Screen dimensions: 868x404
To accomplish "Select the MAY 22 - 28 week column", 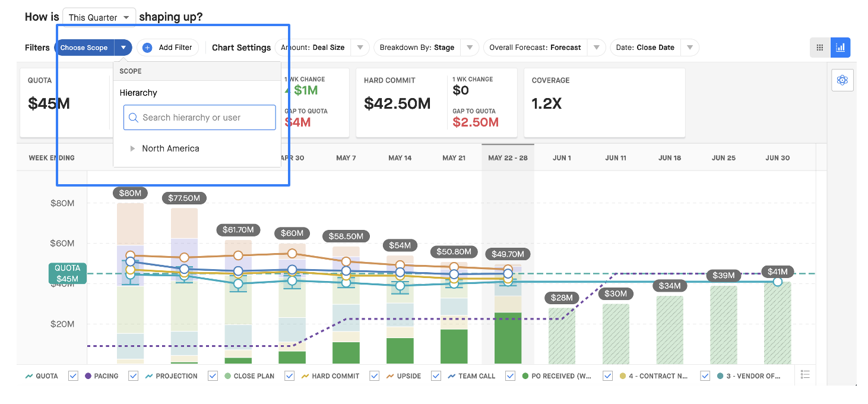I will [508, 158].
